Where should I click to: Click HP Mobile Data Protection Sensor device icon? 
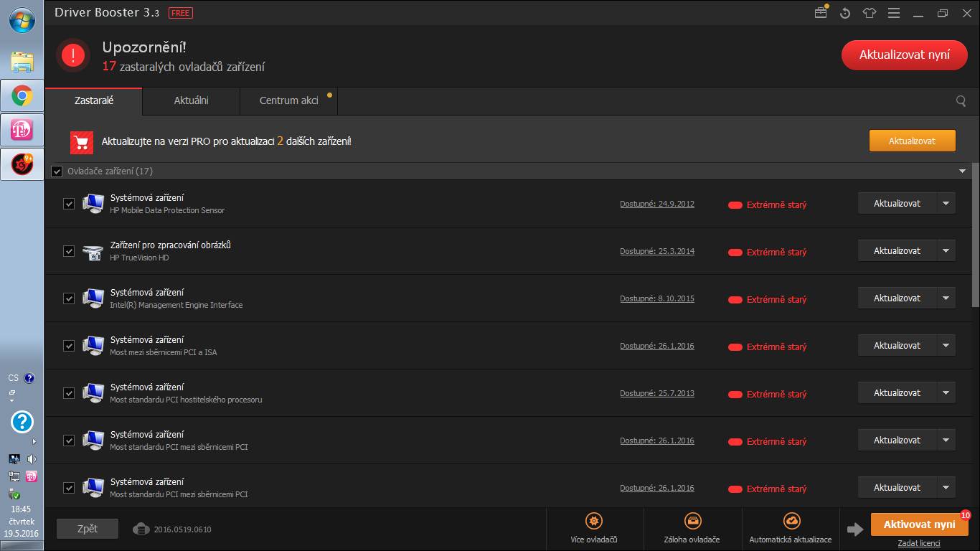click(x=93, y=204)
